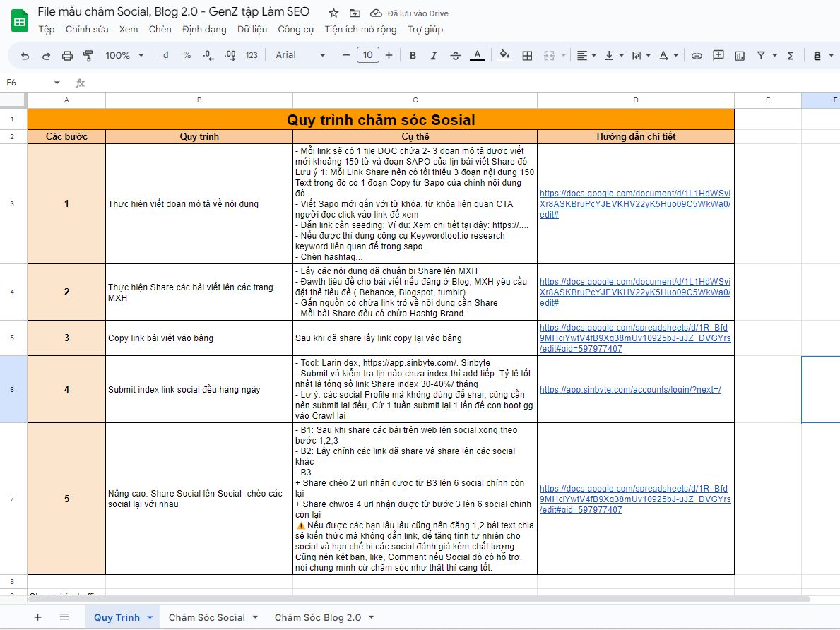This screenshot has height=630, width=840.
Task: Click the font size field showing 10
Action: coord(367,54)
